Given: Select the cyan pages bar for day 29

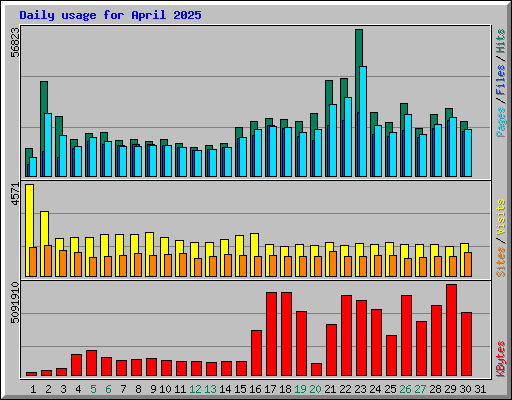Looking at the screenshot, I should pos(453,147).
